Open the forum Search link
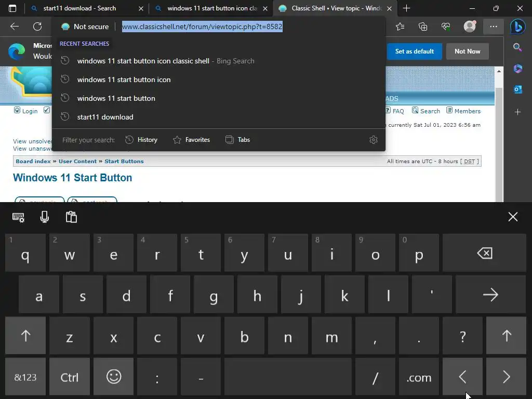 (x=426, y=111)
